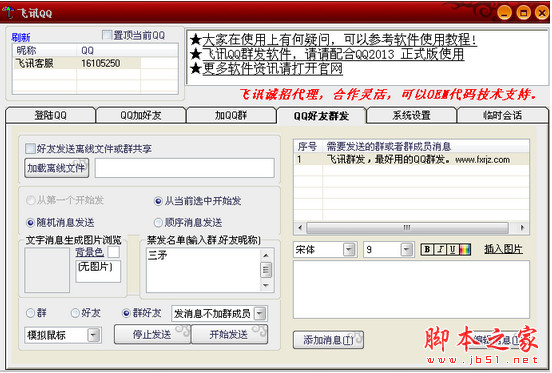Pick the white background color swatch

[113, 252]
